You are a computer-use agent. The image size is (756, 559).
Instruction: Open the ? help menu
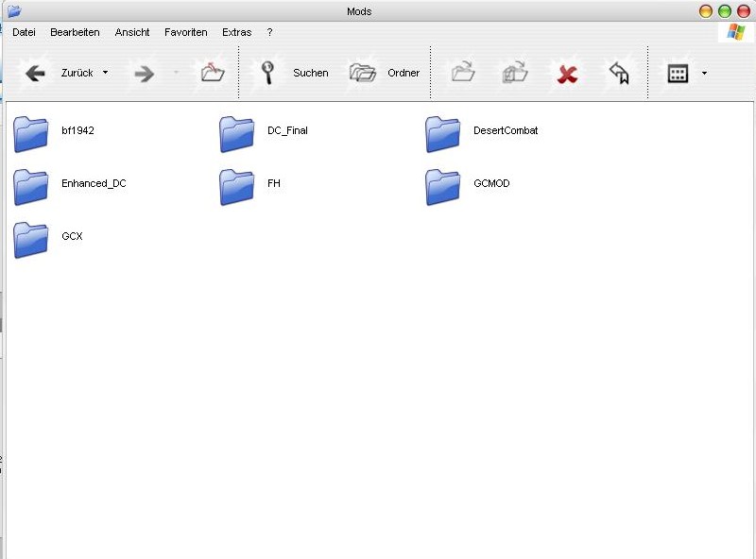pyautogui.click(x=269, y=32)
